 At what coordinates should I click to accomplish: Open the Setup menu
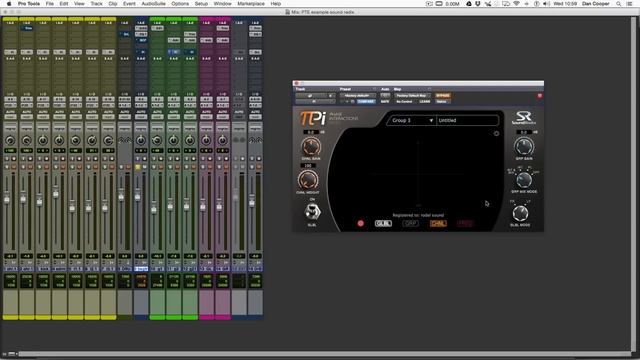coord(201,4)
